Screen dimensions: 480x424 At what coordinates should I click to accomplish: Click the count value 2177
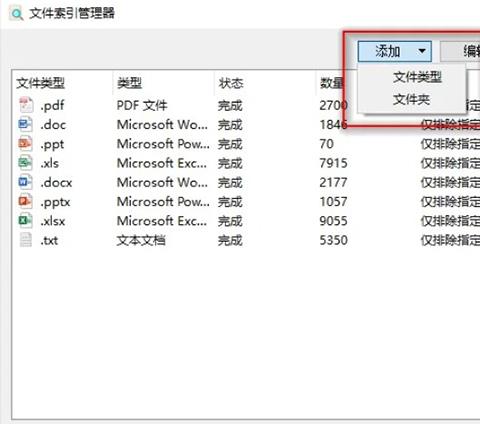(334, 183)
